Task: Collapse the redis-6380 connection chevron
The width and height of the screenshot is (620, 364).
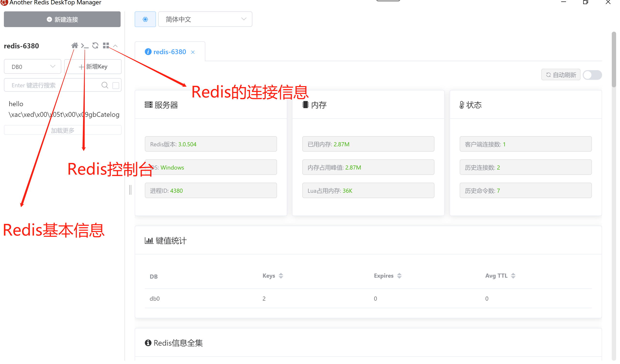Action: click(x=116, y=46)
